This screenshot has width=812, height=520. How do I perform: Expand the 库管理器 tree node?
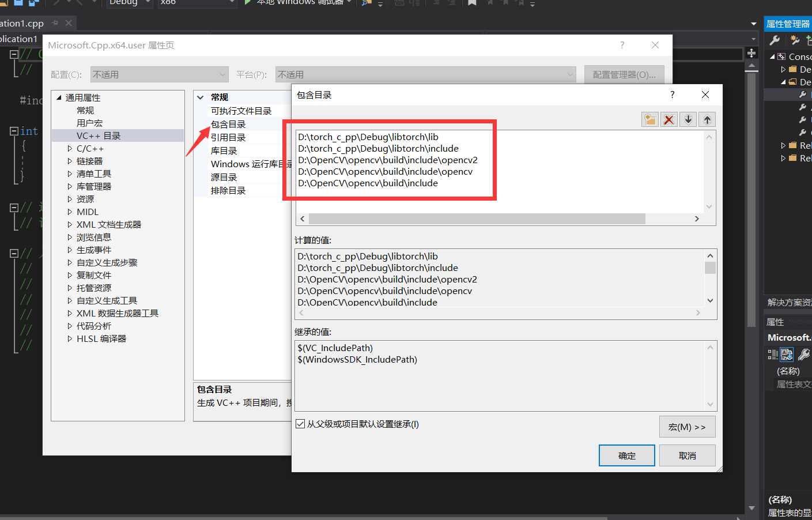(70, 187)
